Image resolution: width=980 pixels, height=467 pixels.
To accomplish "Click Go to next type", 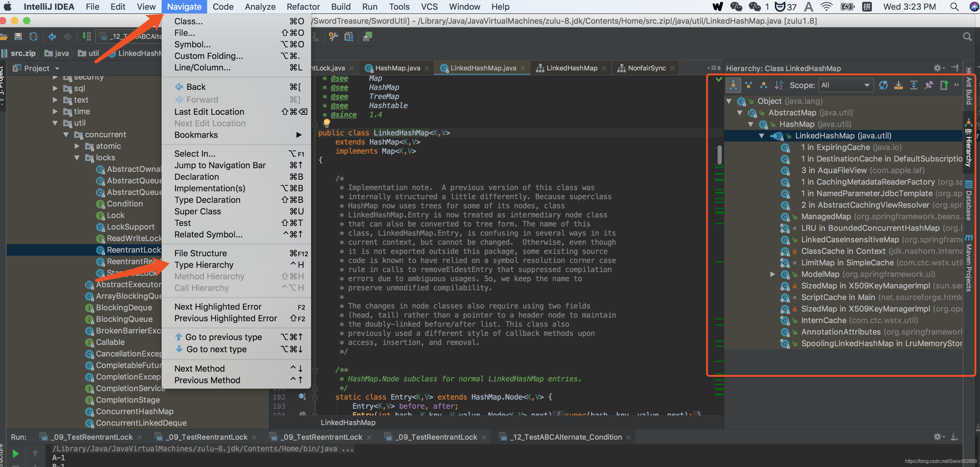I will (236, 349).
